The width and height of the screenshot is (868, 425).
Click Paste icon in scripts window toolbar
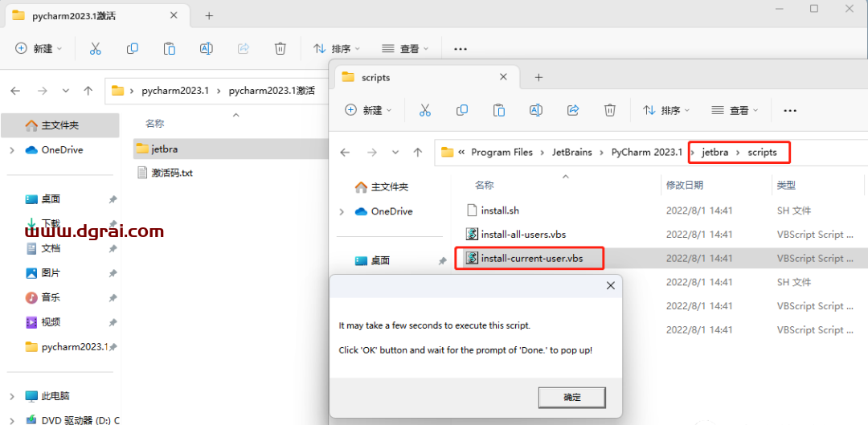(499, 110)
